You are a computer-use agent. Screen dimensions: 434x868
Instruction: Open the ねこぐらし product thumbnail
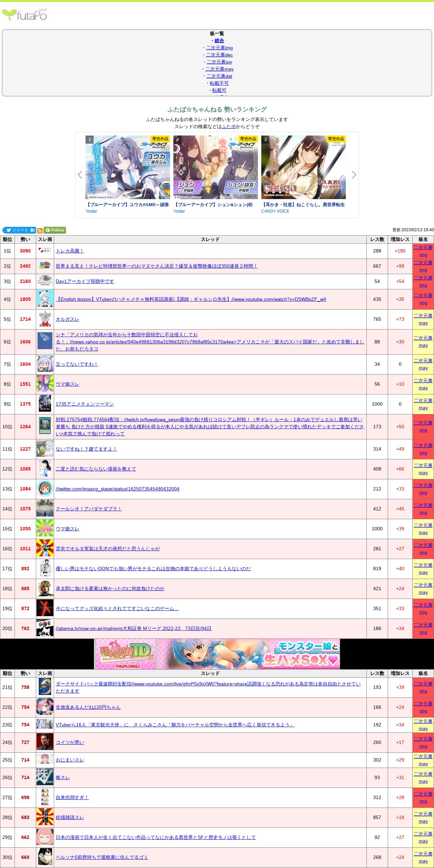(303, 167)
